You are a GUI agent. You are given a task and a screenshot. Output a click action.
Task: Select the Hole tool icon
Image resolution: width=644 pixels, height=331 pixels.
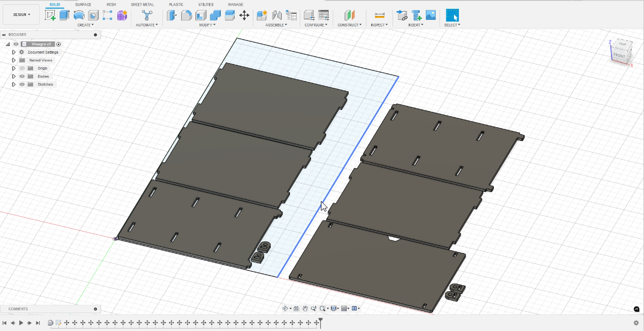point(93,15)
